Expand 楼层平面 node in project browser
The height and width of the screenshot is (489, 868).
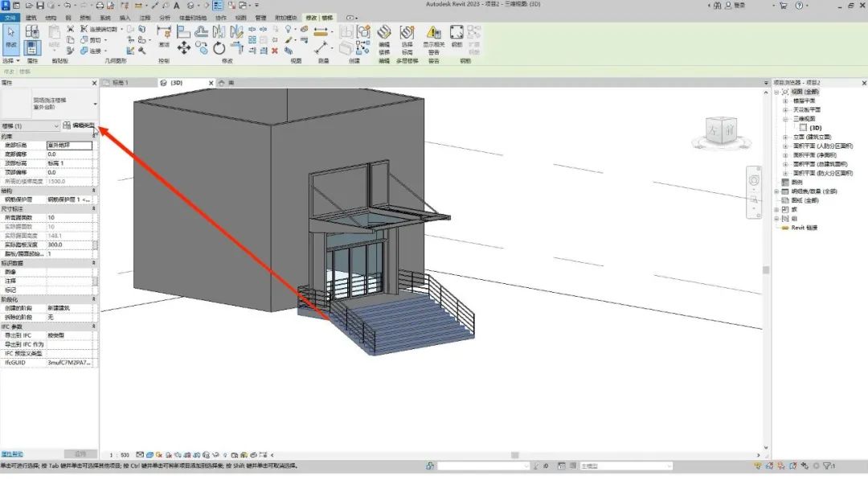tap(785, 101)
